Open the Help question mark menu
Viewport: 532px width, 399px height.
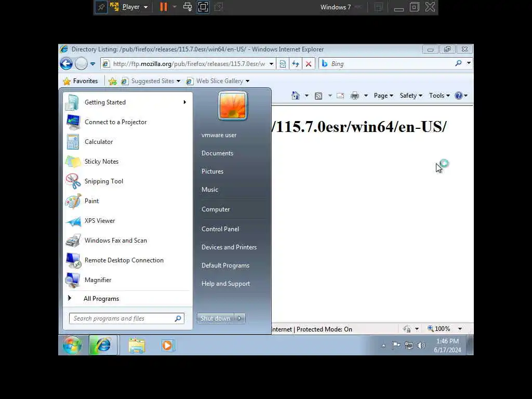pyautogui.click(x=461, y=96)
